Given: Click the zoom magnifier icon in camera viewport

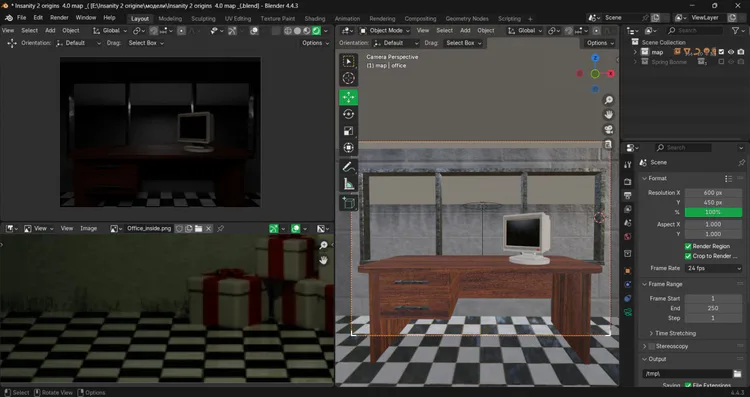Looking at the screenshot, I should pyautogui.click(x=608, y=100).
